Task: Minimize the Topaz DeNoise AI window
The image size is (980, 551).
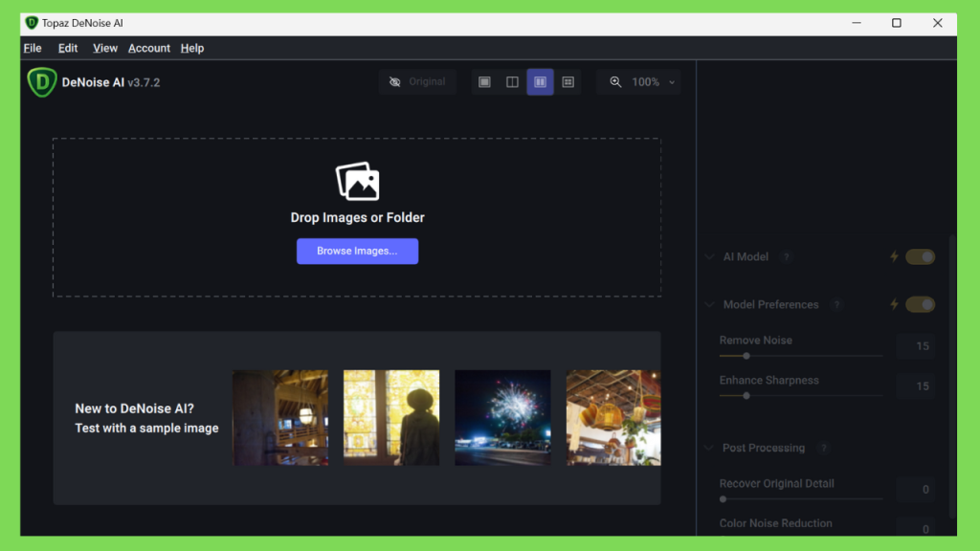Action: click(857, 23)
